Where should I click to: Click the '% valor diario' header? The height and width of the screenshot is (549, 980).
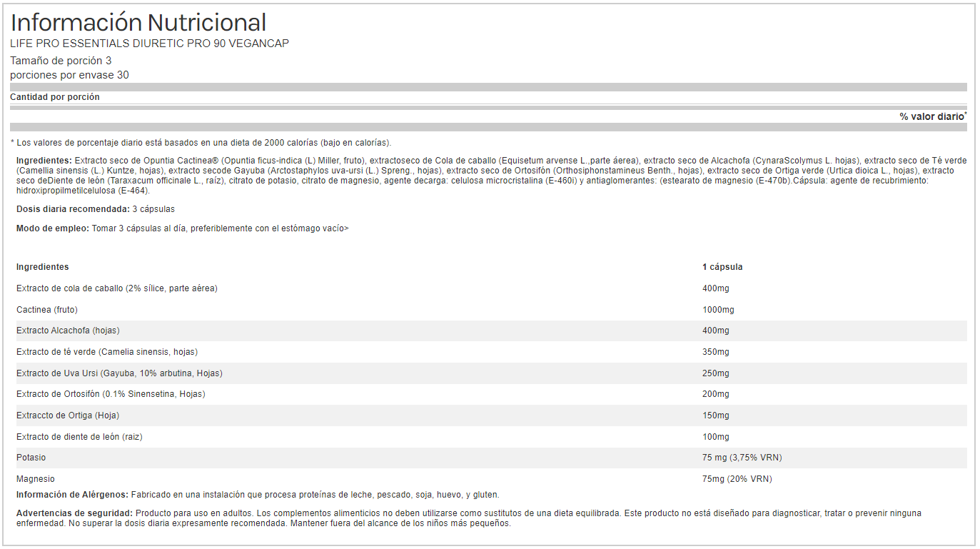click(933, 116)
